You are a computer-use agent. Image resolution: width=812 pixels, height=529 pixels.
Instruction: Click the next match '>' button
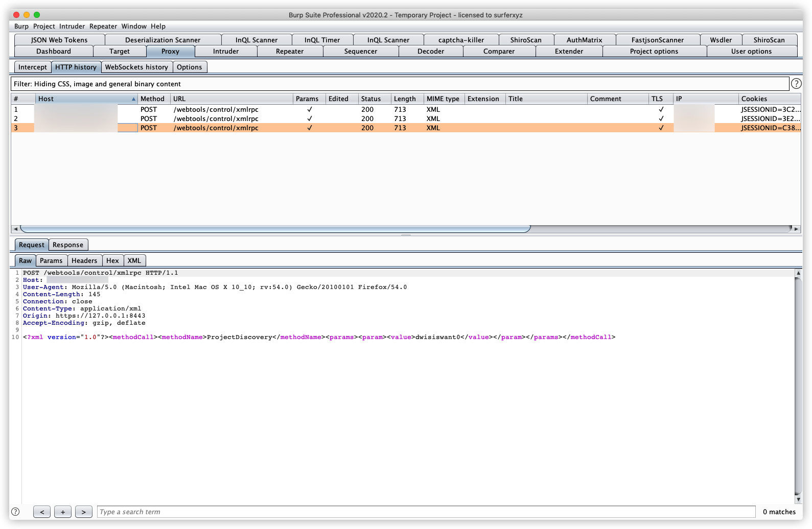click(x=84, y=512)
